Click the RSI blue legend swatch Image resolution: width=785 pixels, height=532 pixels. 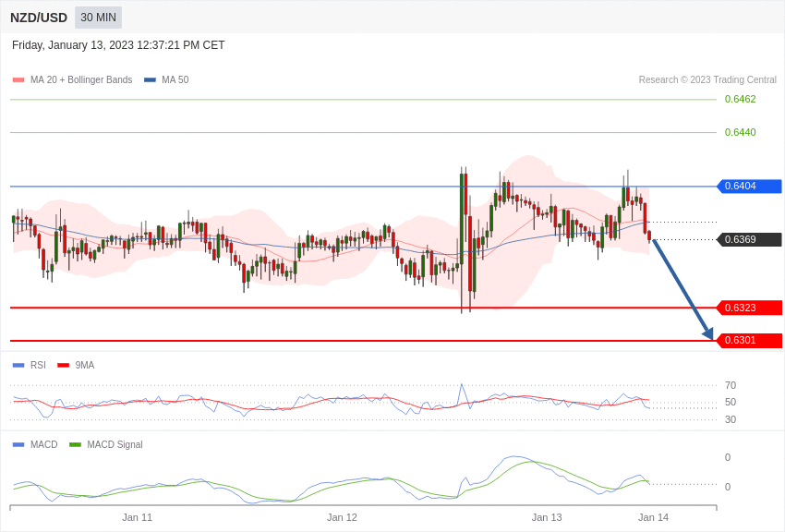coord(18,366)
